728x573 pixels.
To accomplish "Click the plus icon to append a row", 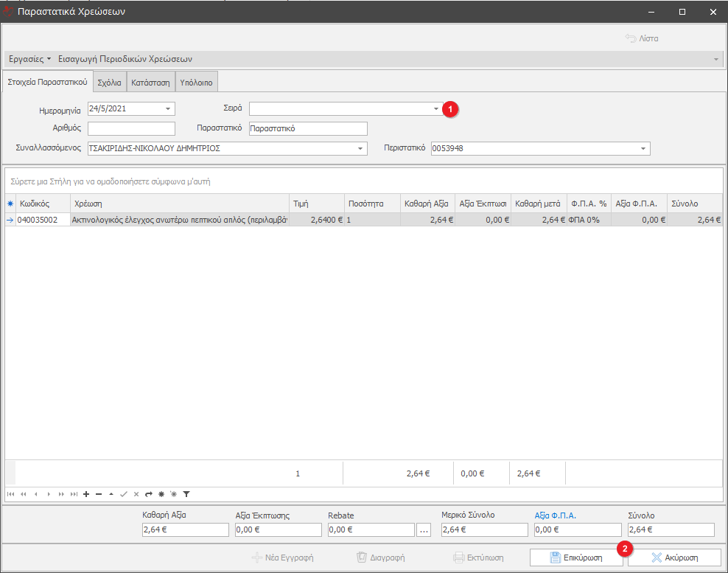I will (86, 494).
